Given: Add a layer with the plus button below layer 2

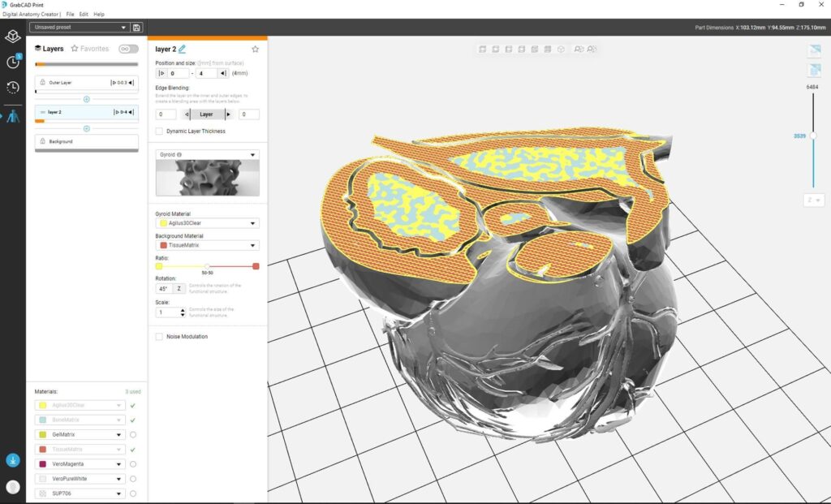Looking at the screenshot, I should pyautogui.click(x=87, y=127).
